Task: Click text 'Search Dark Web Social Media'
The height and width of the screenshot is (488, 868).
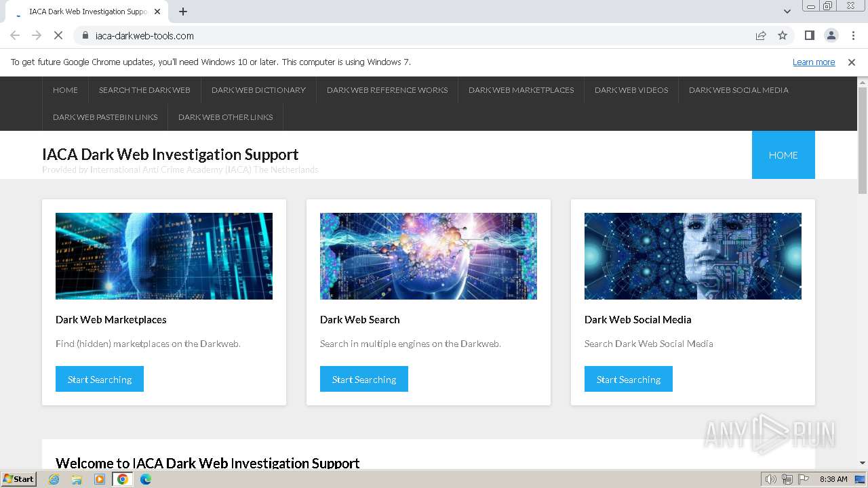Action: coord(649,344)
